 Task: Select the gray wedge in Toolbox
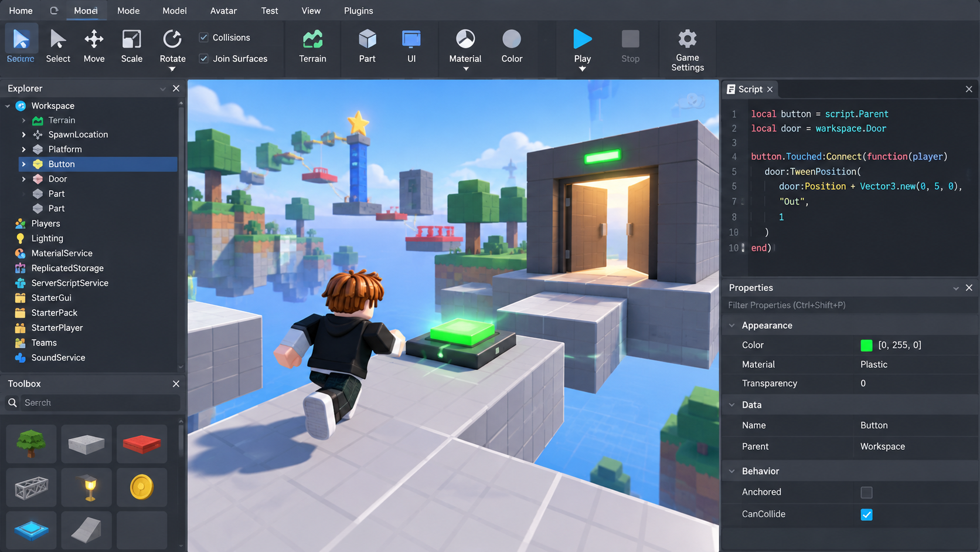[x=86, y=530]
